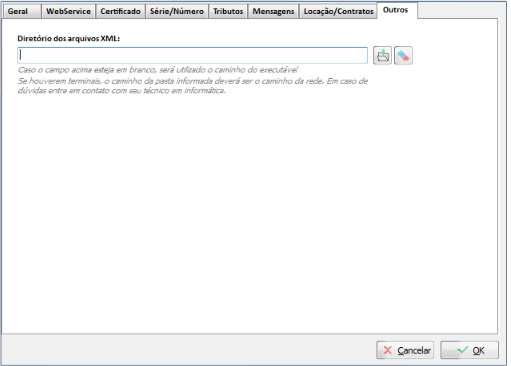This screenshot has height=366, width=511.
Task: Click the 'Diretório dos arquivos XML:' label
Action: coord(69,38)
